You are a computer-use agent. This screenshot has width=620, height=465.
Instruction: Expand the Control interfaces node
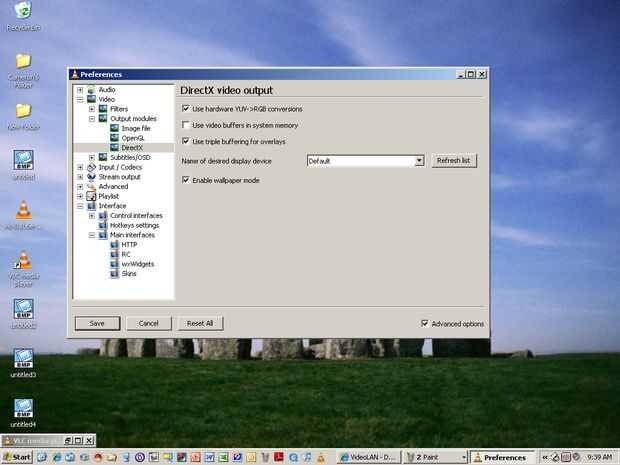(x=92, y=215)
